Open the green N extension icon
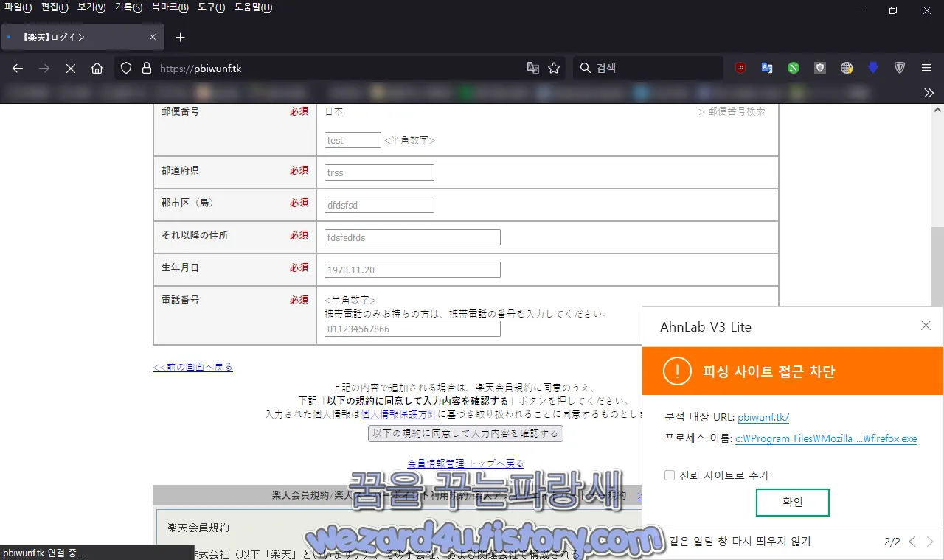944x560 pixels. pos(794,68)
